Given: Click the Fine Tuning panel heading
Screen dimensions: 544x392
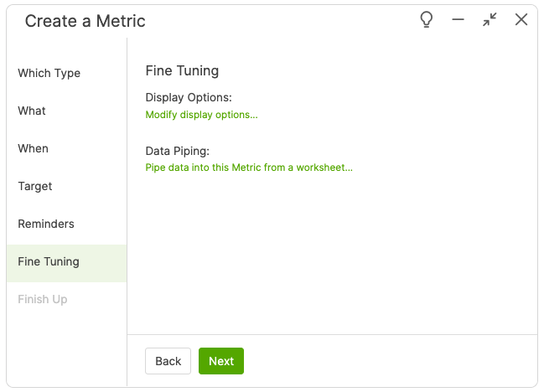Looking at the screenshot, I should click(182, 71).
